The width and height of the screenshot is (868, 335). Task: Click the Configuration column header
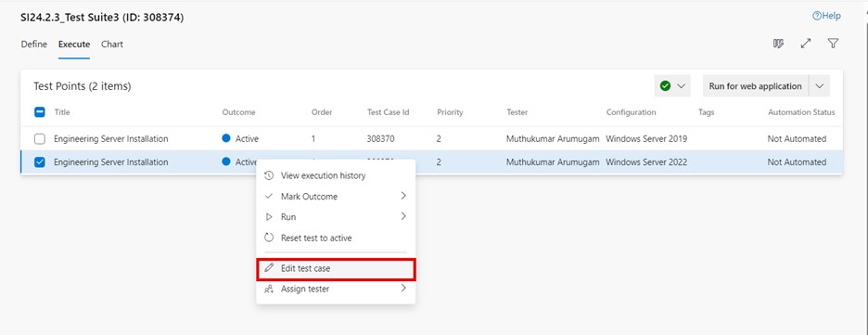(x=632, y=112)
